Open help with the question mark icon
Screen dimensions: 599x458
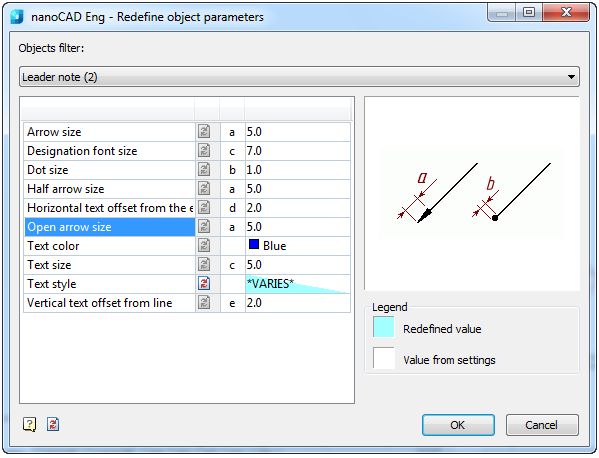[x=30, y=424]
